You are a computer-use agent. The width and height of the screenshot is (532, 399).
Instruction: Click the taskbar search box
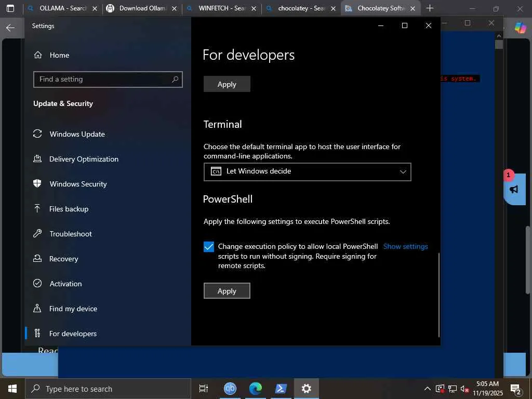(108, 389)
